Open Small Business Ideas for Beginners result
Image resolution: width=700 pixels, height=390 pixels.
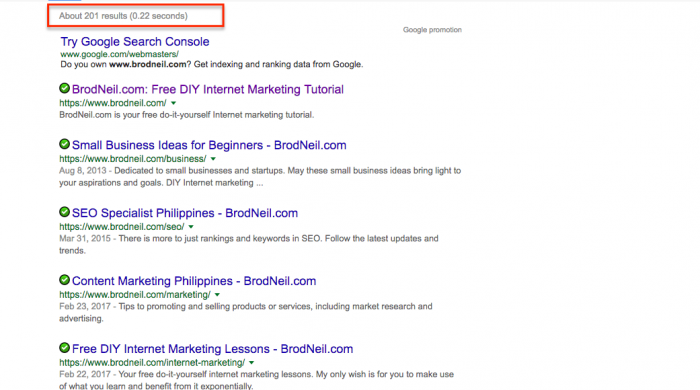pos(209,145)
